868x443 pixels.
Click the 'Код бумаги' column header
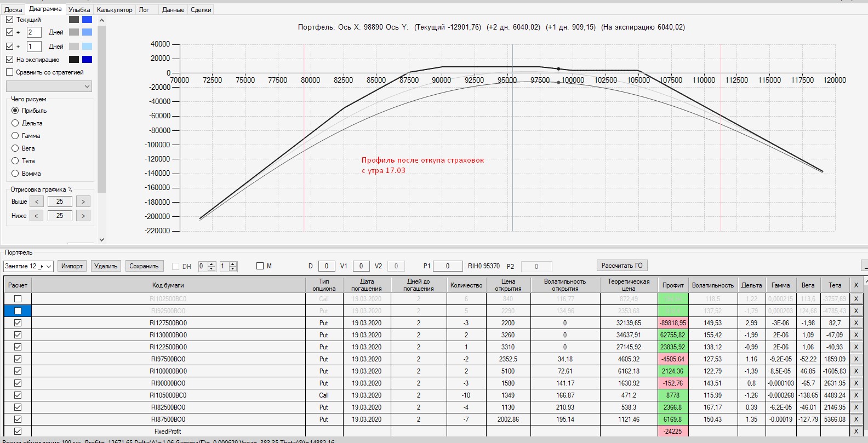point(168,285)
